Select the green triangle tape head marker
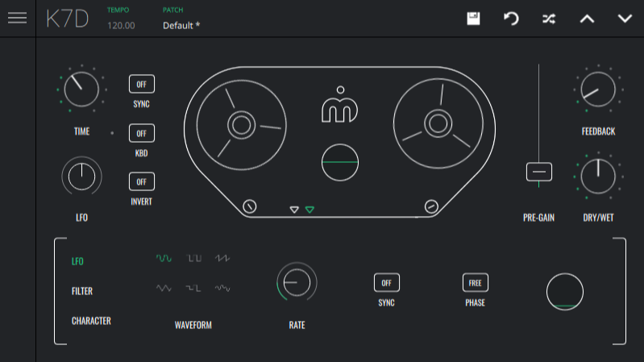 pyautogui.click(x=310, y=210)
